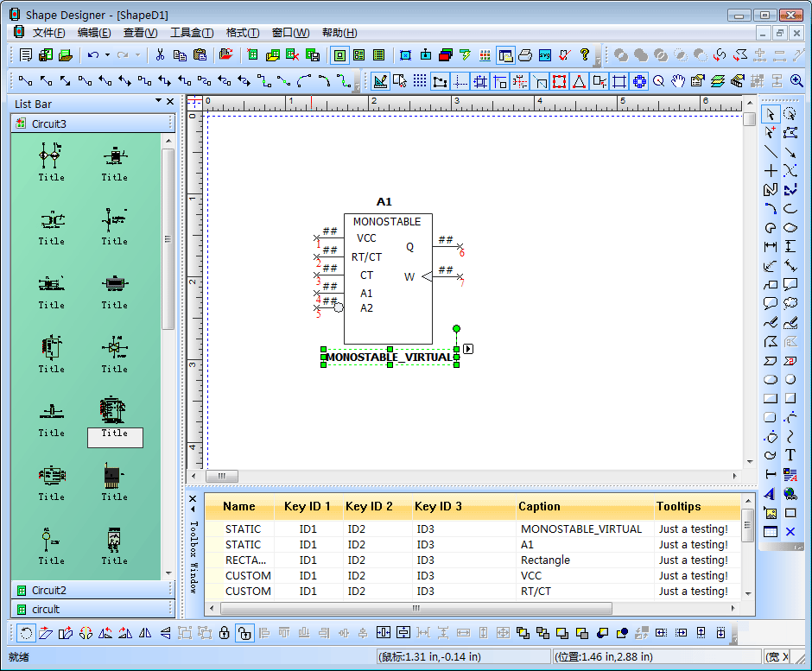Screen dimensions: 812x671
Task: Click the print icon in toolbar
Action: coord(524,55)
